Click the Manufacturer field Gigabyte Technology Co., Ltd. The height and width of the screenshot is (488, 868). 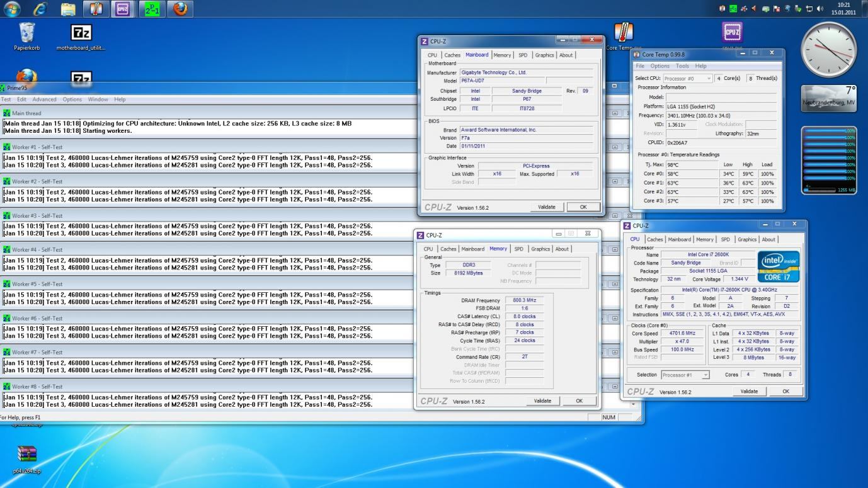527,72
